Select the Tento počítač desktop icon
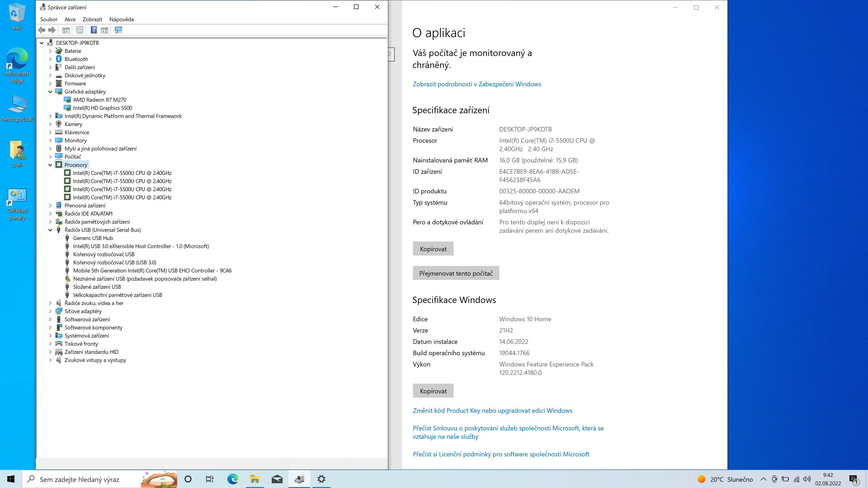 (x=17, y=108)
